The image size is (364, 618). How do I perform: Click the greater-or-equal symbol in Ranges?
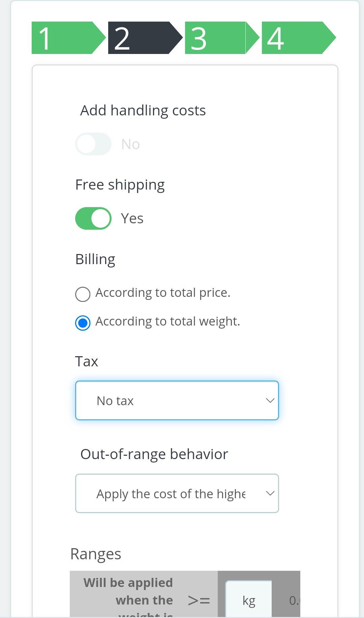point(199,600)
